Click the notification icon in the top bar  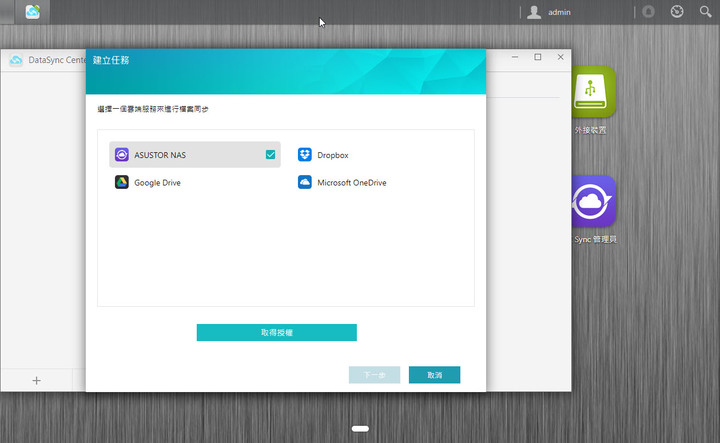point(648,11)
